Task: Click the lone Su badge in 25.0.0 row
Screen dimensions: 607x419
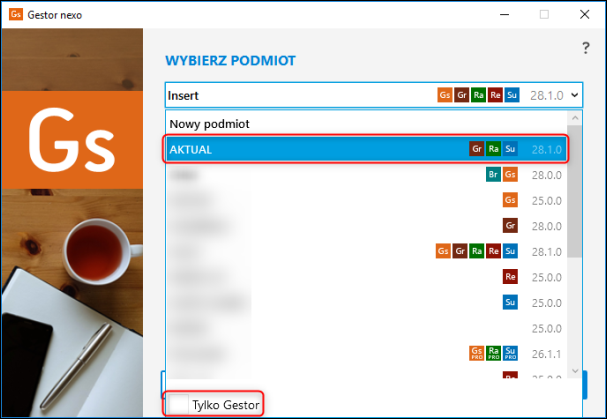Action: [510, 302]
